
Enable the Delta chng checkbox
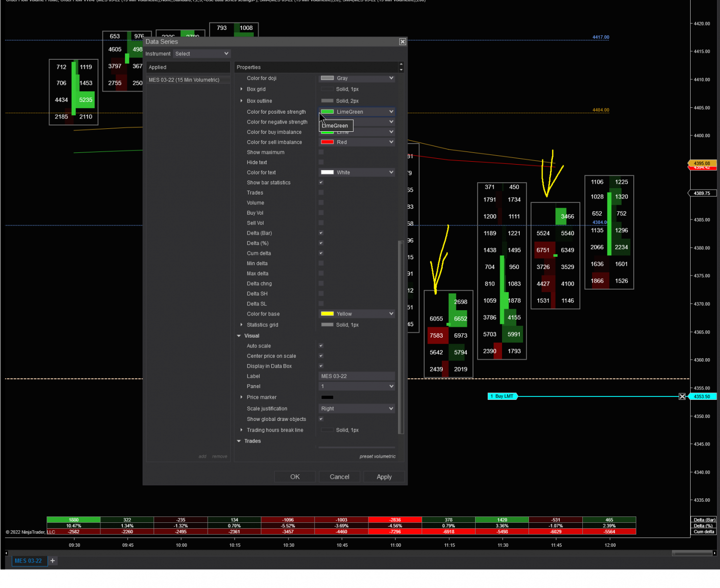[321, 284]
